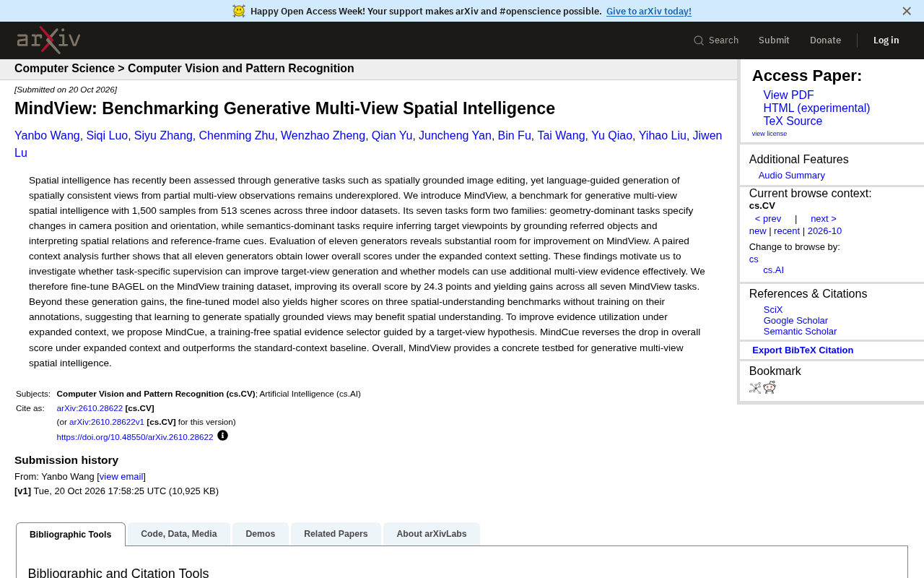
Task: Click author Wenzhao Zheng
Action: [x=323, y=136]
